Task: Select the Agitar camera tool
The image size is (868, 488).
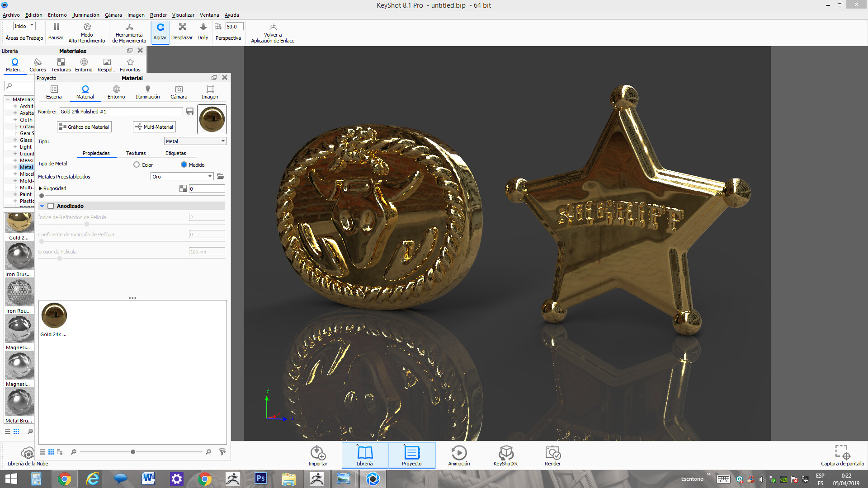Action: point(160,32)
